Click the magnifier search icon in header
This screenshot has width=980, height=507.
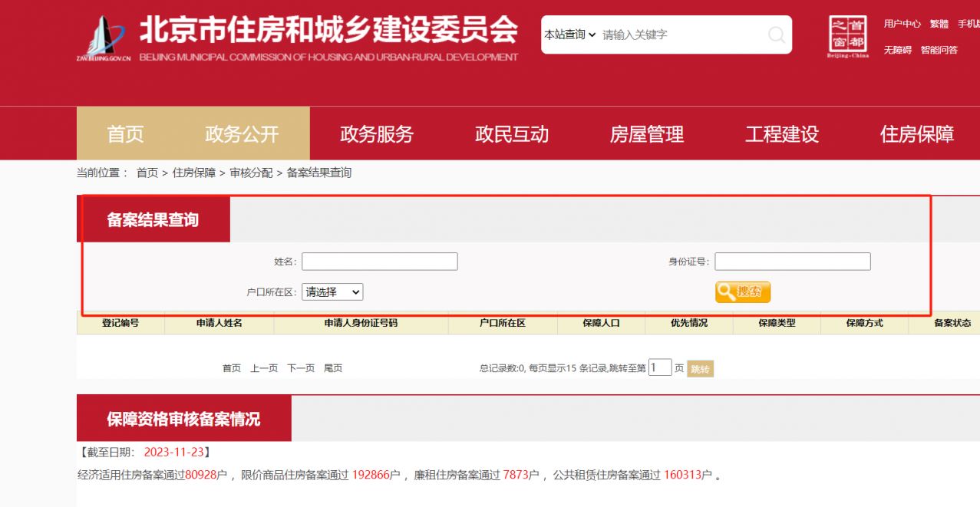coord(777,35)
